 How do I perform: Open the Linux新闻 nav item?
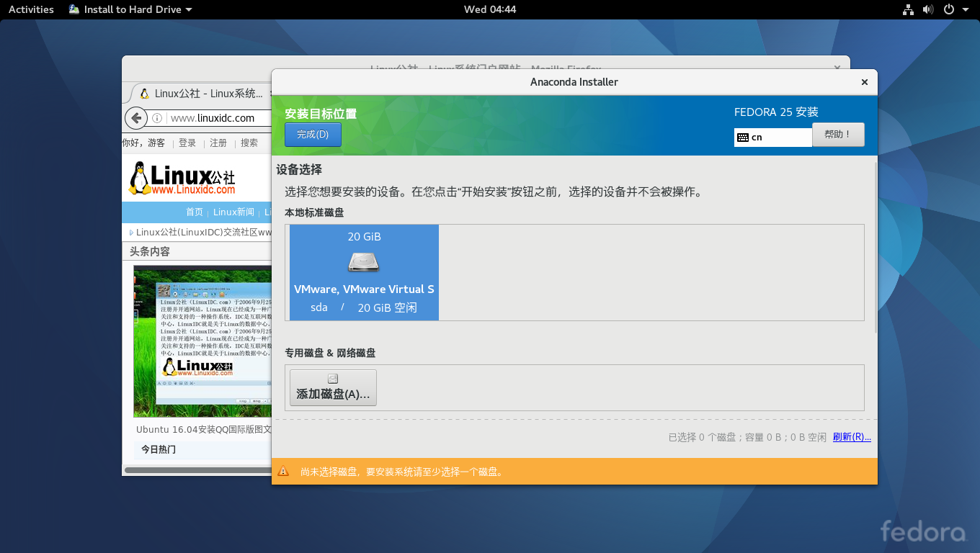(x=233, y=212)
